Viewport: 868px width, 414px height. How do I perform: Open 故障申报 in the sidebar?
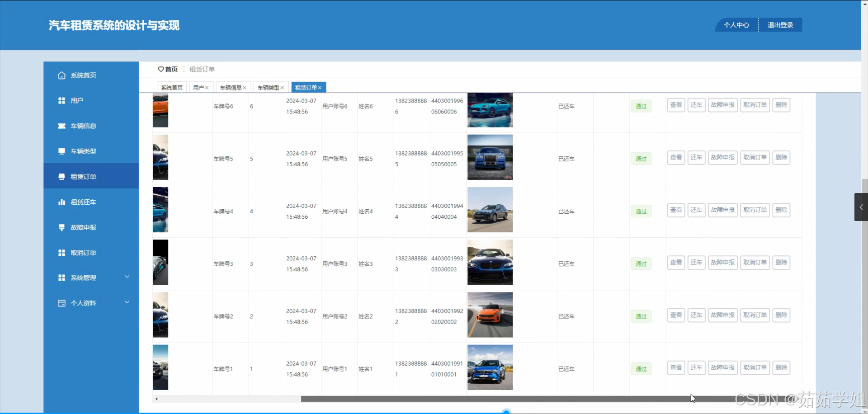click(91, 227)
